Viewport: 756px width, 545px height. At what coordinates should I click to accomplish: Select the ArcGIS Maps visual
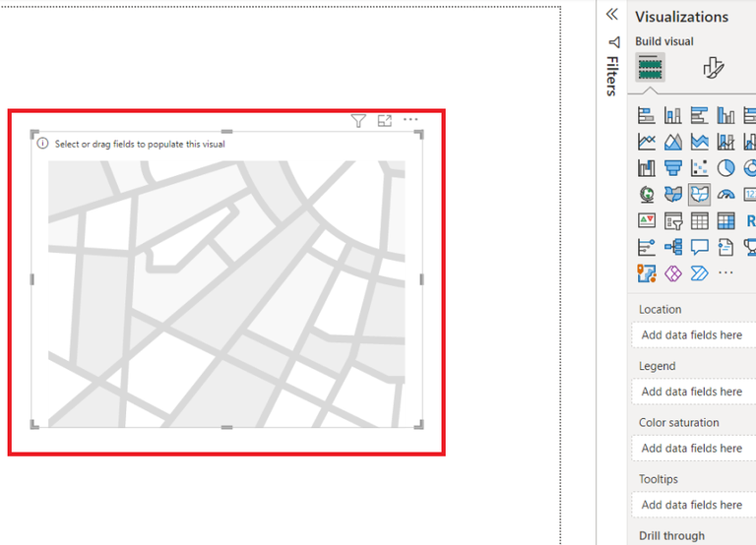coord(647,273)
